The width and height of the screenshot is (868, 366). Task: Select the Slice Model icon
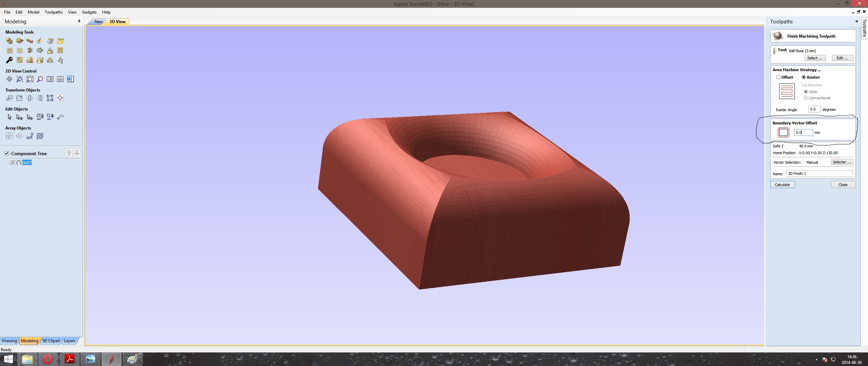[x=50, y=60]
